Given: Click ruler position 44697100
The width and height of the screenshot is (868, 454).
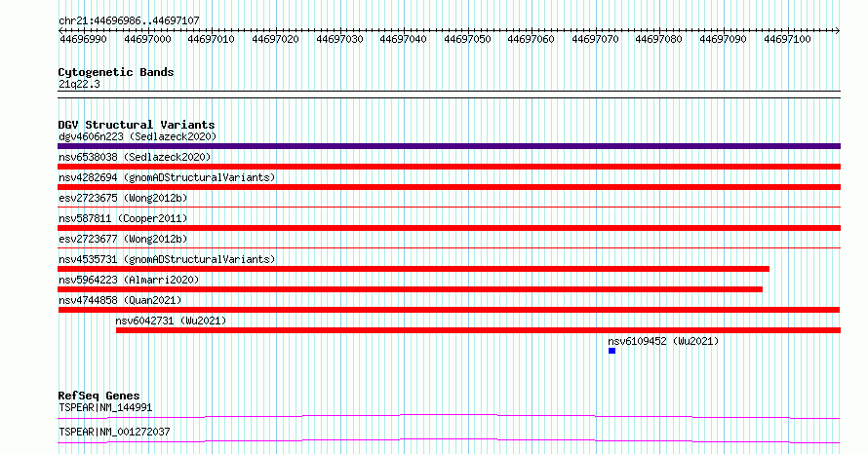Looking at the screenshot, I should 787,39.
